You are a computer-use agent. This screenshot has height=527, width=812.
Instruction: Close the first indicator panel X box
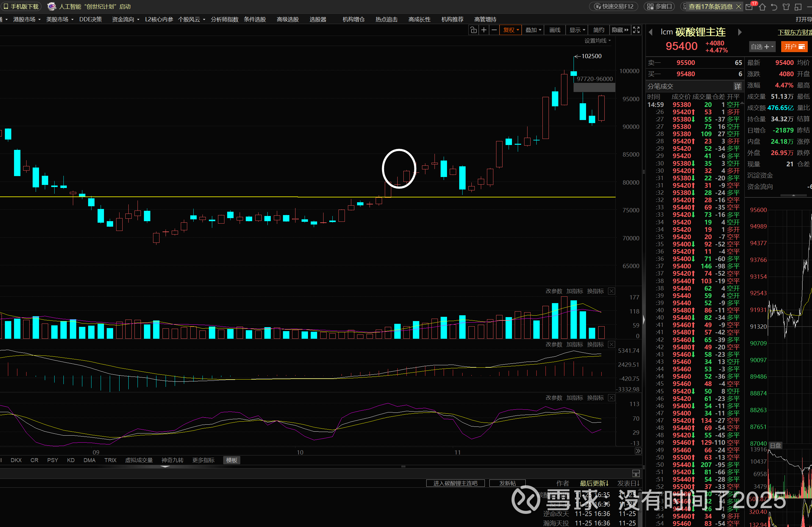[x=612, y=291]
